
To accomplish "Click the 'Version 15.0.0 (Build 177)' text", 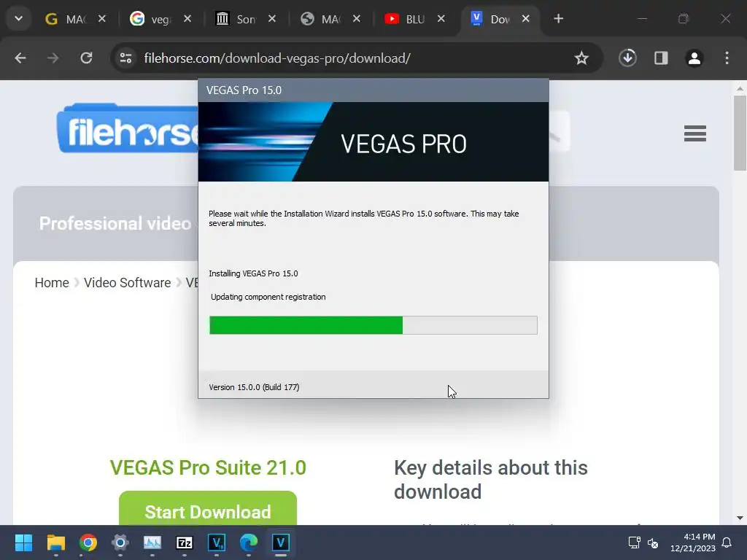I will 254,387.
